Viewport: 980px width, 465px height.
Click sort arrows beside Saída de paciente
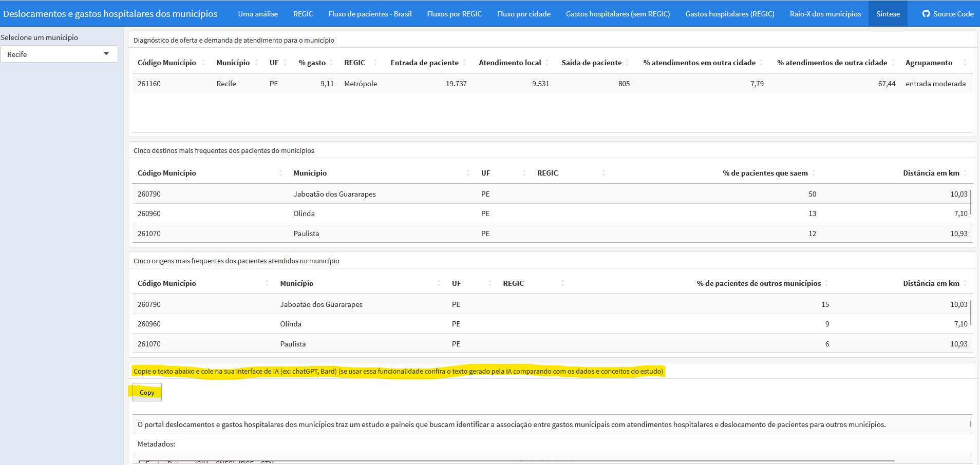click(x=627, y=63)
